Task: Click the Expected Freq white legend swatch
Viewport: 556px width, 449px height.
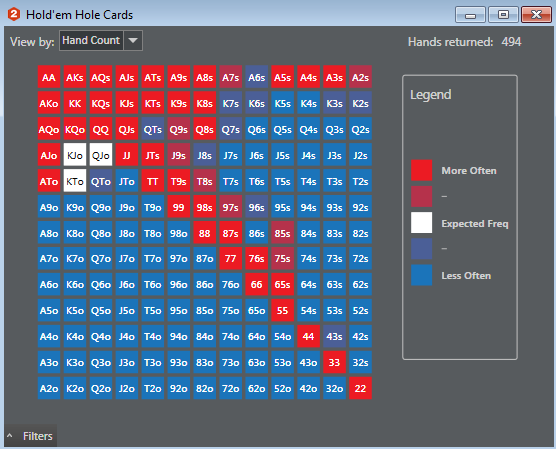Action: (421, 223)
